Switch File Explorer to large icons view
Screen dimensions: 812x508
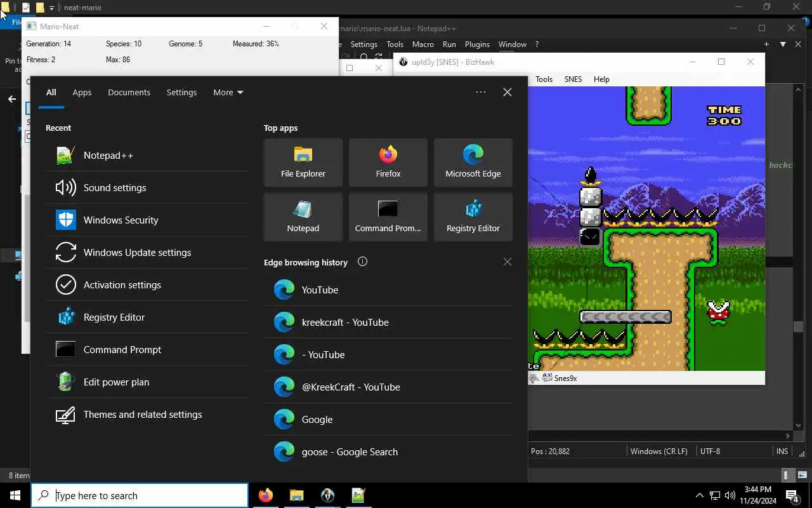[x=802, y=475]
